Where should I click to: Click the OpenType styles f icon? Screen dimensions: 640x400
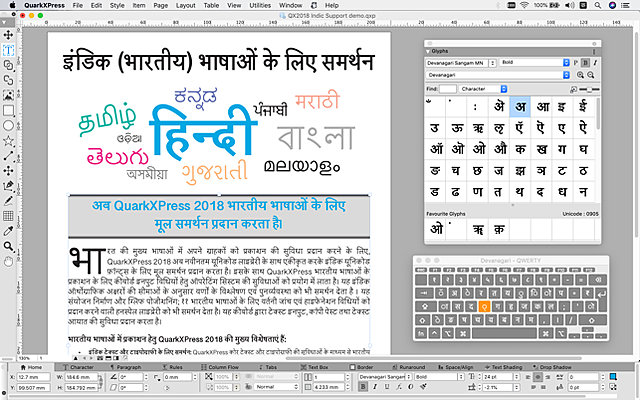point(399,387)
